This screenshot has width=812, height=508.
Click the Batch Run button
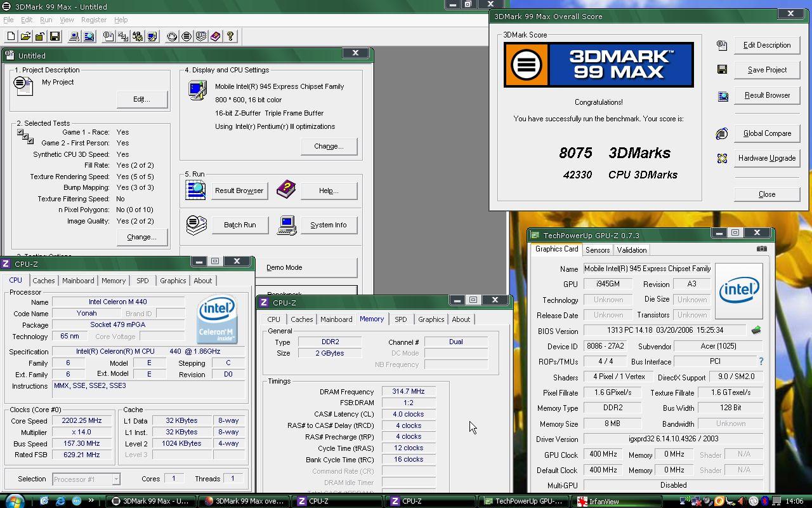click(239, 225)
